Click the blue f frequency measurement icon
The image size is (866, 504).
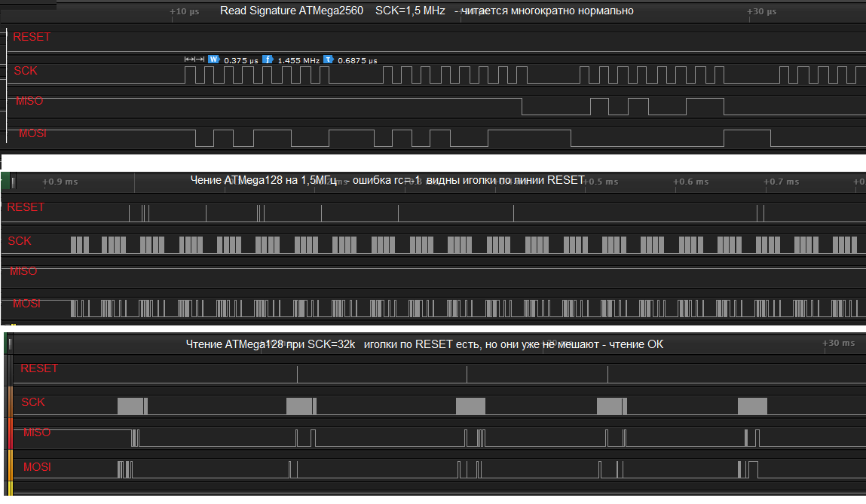[268, 60]
